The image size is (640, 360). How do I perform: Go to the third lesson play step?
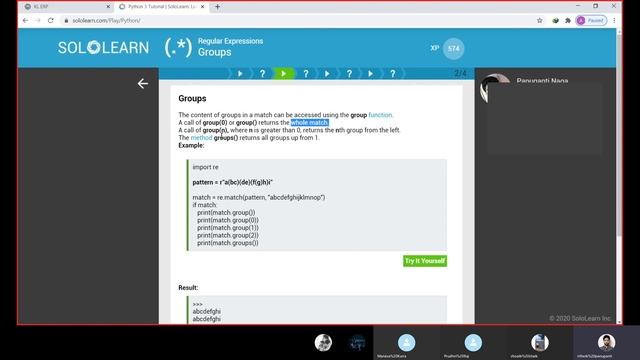[x=327, y=73]
